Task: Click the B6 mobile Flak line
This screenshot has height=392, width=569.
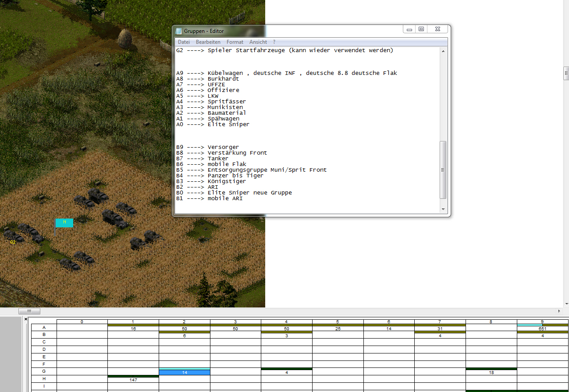Action: point(211,164)
